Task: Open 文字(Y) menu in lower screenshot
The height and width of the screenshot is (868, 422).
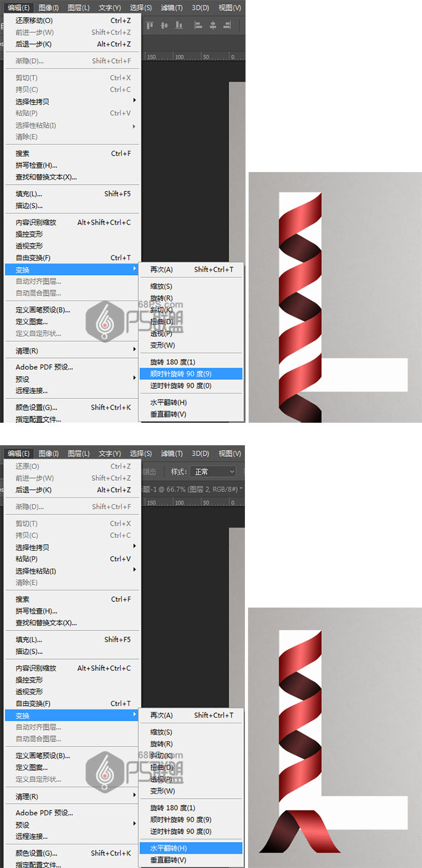Action: [110, 453]
